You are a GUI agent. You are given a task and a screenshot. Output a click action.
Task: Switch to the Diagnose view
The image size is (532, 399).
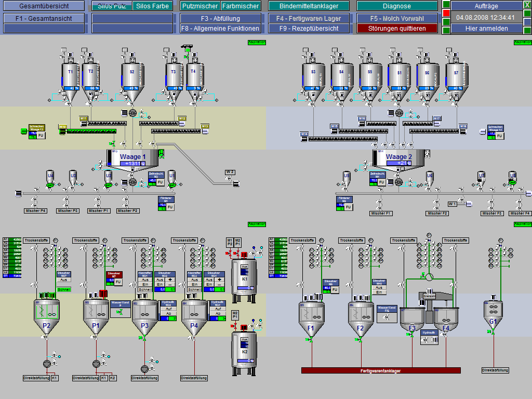pyautogui.click(x=396, y=6)
